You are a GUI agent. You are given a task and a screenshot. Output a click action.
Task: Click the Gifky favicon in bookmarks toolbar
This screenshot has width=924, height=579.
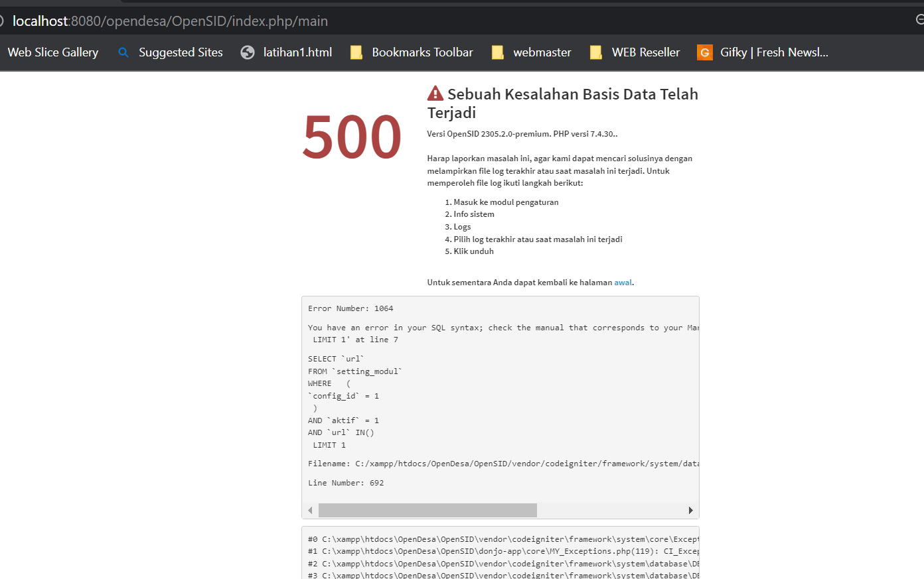704,52
